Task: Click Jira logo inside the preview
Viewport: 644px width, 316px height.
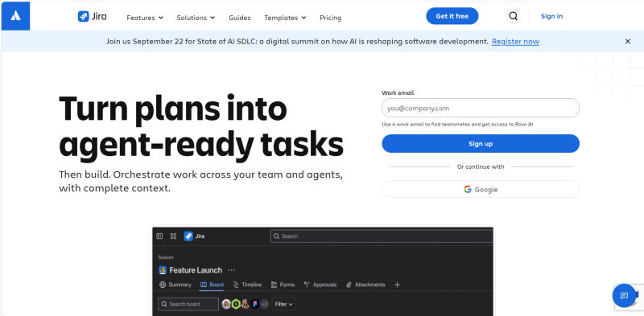Action: point(194,236)
